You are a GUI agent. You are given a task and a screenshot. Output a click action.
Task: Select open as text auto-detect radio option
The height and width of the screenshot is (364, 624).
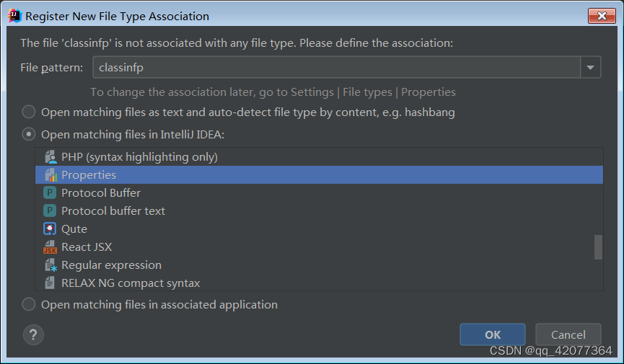click(x=29, y=112)
